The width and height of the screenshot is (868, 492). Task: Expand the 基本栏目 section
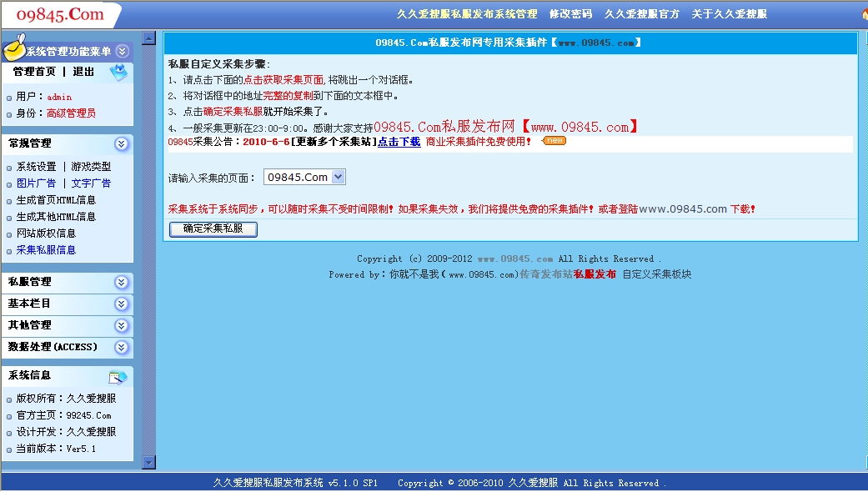point(122,304)
